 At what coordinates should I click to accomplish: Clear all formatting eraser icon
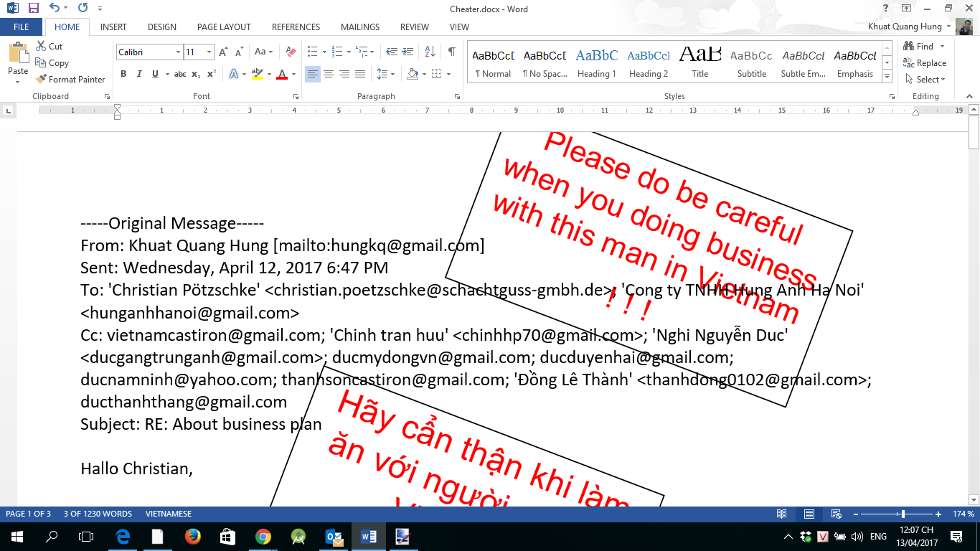tap(291, 52)
